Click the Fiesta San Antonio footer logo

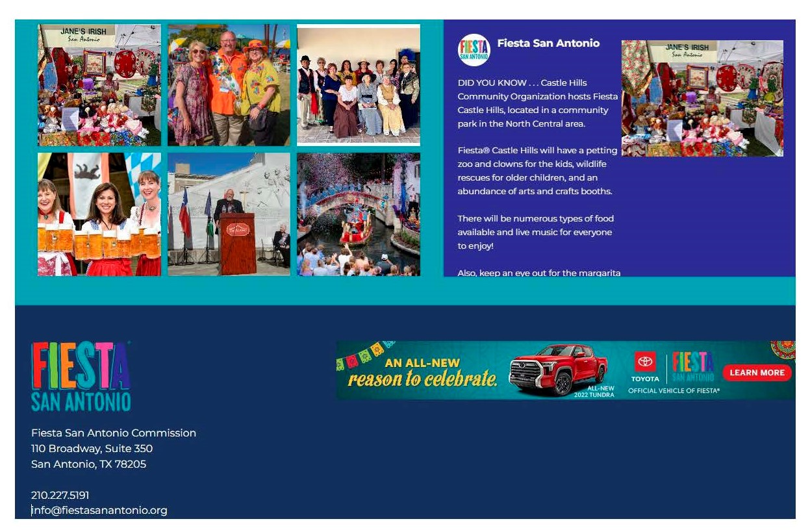click(x=81, y=376)
